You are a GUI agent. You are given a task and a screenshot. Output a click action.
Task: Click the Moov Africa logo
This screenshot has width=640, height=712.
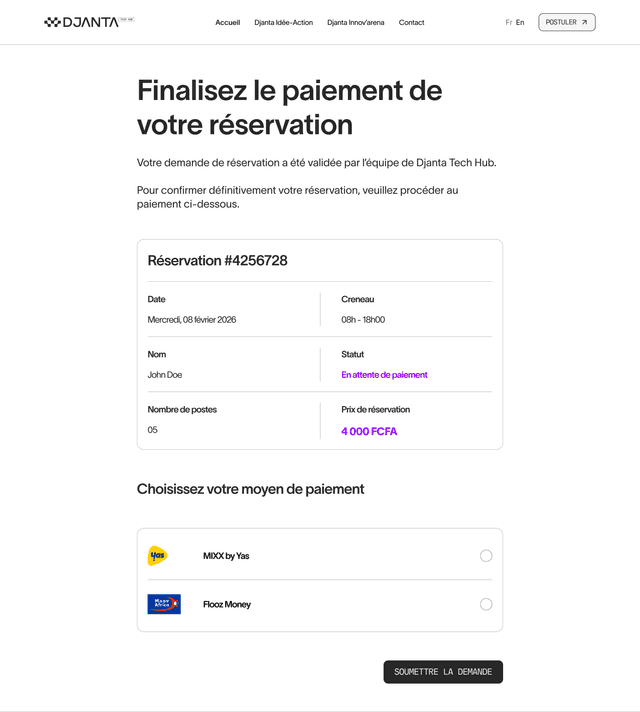[164, 604]
